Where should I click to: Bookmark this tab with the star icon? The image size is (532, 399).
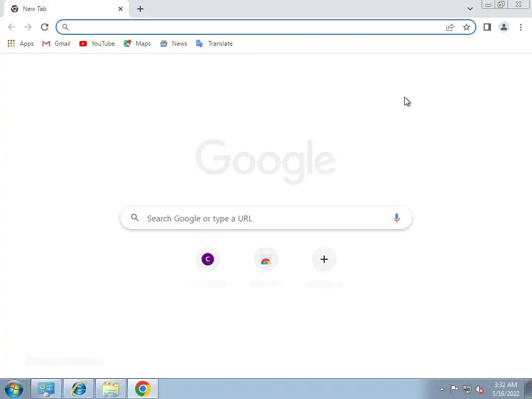click(467, 27)
